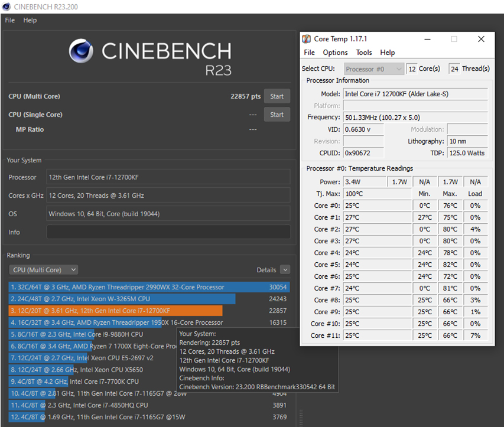Viewport: 504px width, 427px height.
Task: Click the Lithography value 10 nm
Action: (467, 141)
